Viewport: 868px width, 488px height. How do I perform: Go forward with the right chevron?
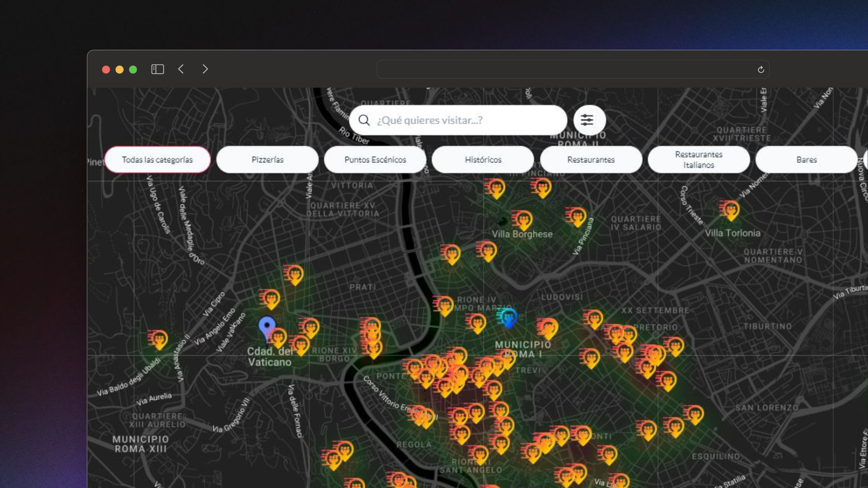pyautogui.click(x=205, y=69)
